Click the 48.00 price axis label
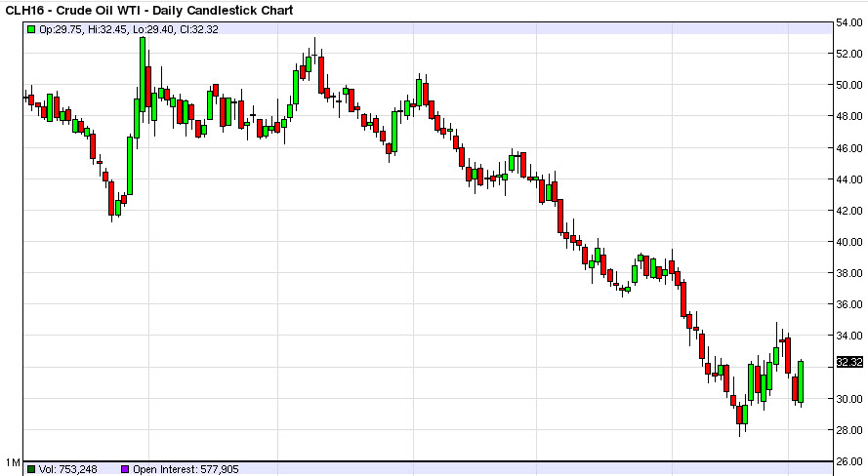Image resolution: width=868 pixels, height=476 pixels. point(849,116)
